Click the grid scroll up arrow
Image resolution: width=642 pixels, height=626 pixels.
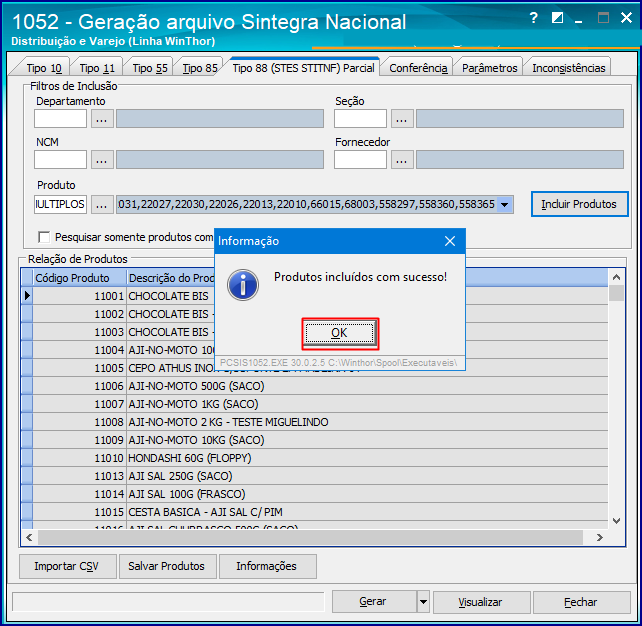pos(616,277)
